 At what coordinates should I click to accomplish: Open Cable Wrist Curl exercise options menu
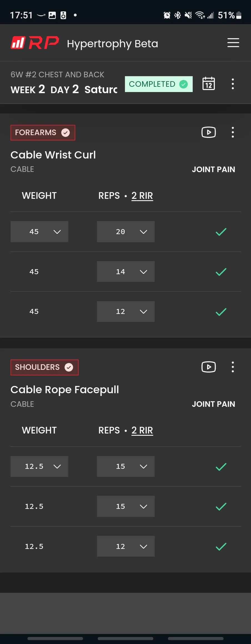point(233,132)
